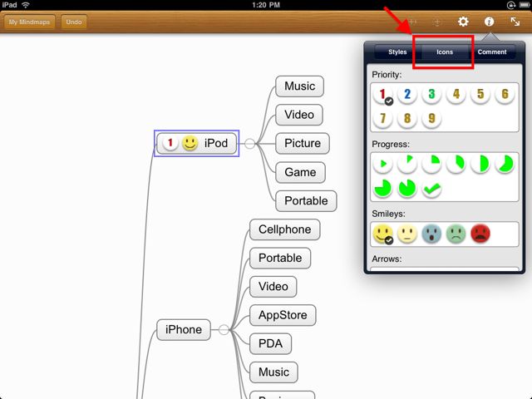The height and width of the screenshot is (399, 532).
Task: Go back to My Mindmaps
Action: [30, 22]
